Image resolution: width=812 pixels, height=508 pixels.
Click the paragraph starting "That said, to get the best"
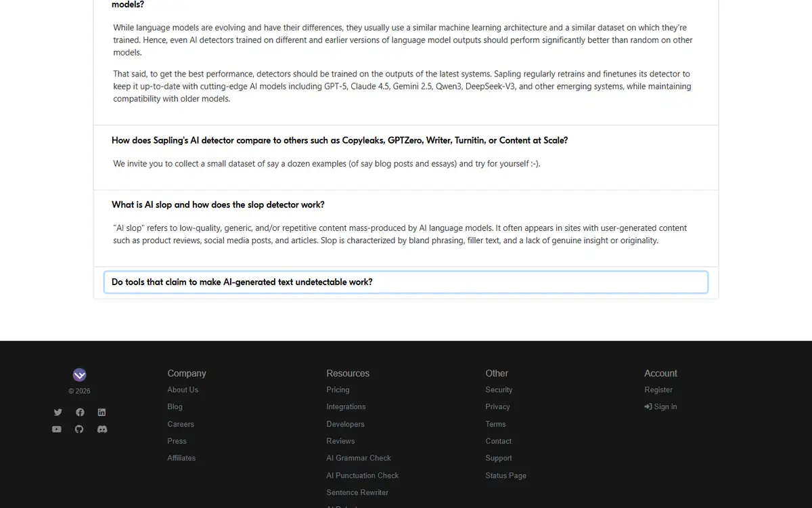point(403,86)
